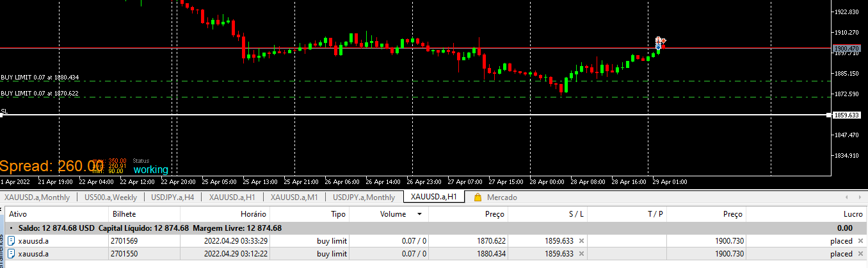Remove stop loss from order 2701569
This screenshot has height=268, width=868.
tap(581, 241)
